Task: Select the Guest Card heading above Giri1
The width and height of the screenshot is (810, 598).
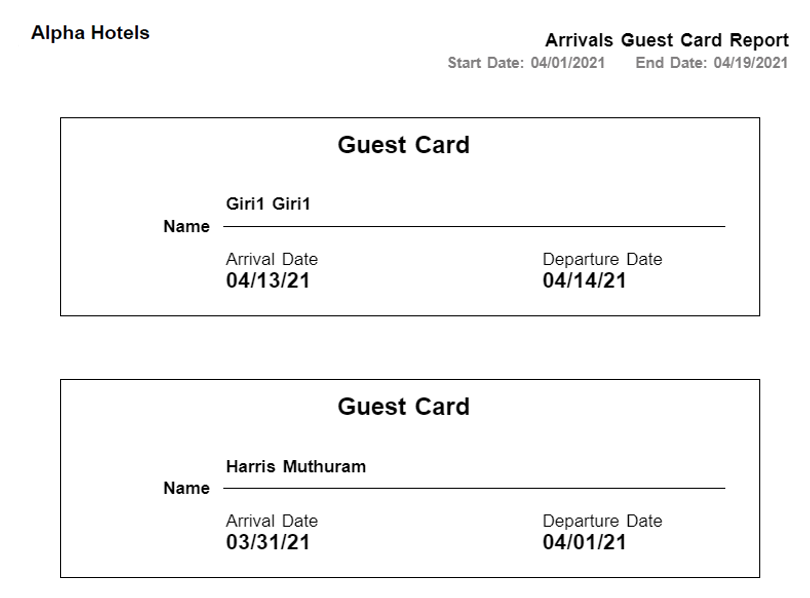Action: pyautogui.click(x=403, y=145)
